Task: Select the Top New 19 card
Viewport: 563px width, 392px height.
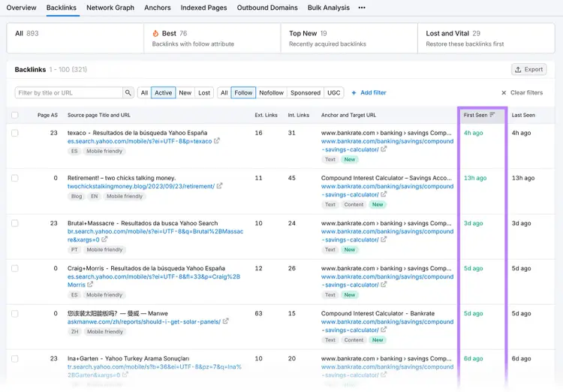Action: click(x=349, y=38)
